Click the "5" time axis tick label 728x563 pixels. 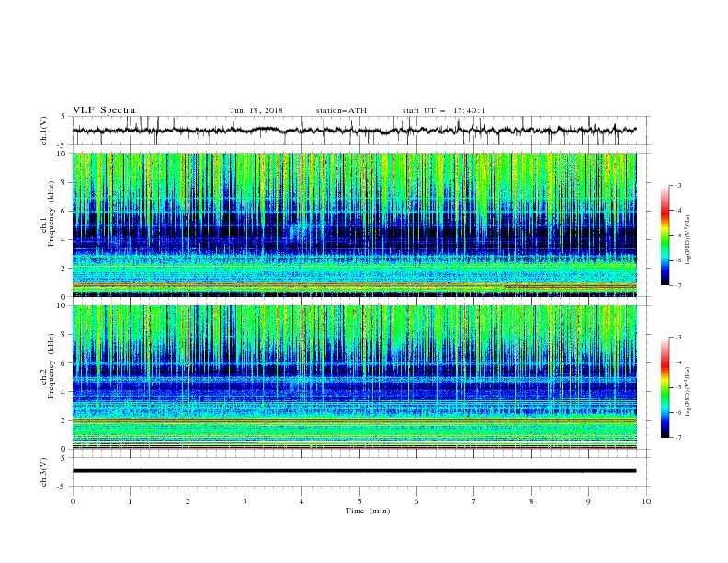tap(359, 501)
